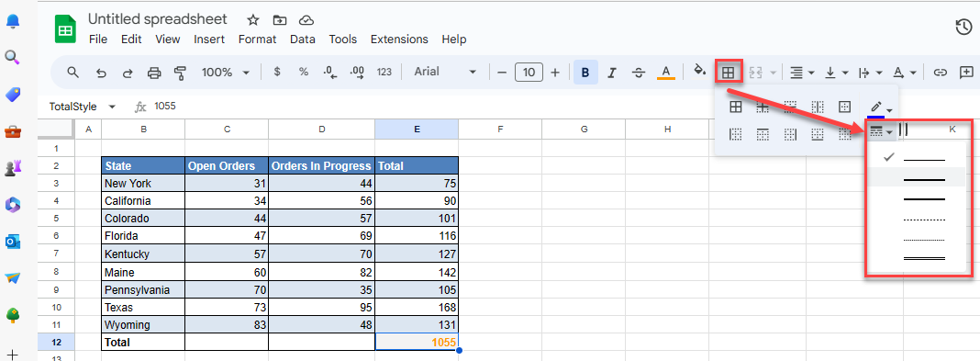Image resolution: width=980 pixels, height=361 pixels.
Task: Click the print icon in the toolbar
Action: coord(154,73)
